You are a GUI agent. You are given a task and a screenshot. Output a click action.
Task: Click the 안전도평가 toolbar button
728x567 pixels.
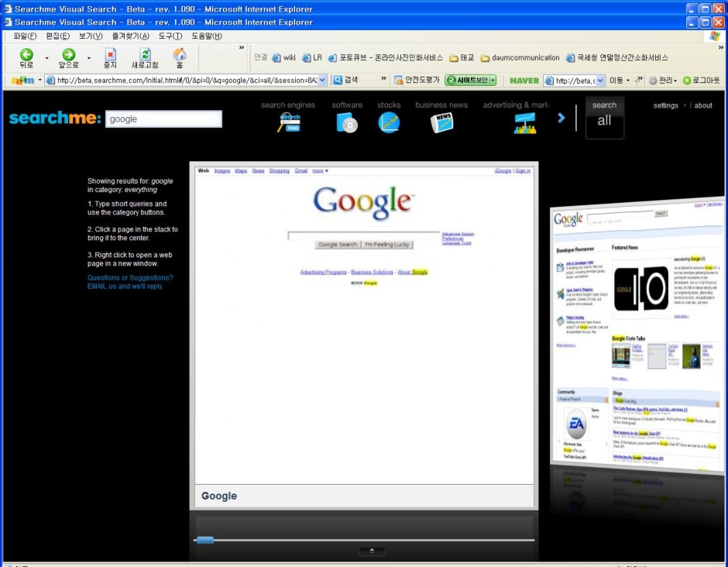[x=417, y=80]
